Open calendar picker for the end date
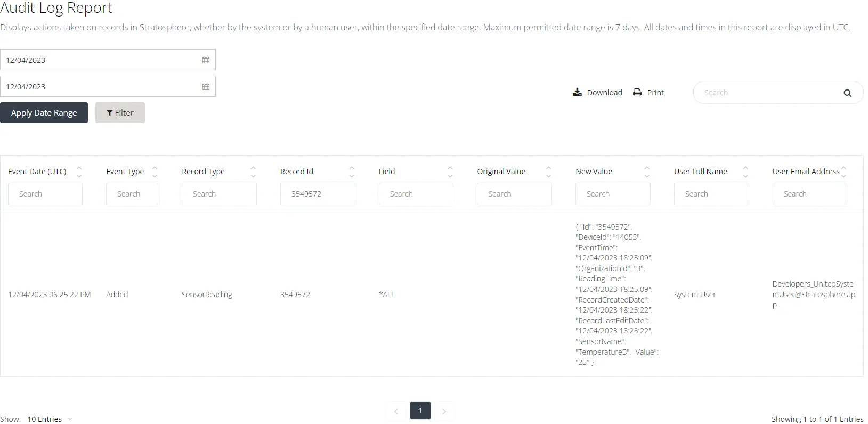The width and height of the screenshot is (868, 424). click(x=206, y=86)
